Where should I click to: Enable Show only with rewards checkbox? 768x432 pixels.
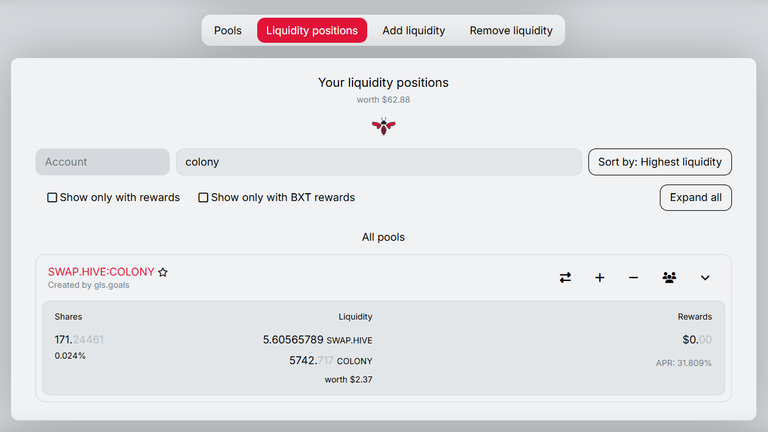pos(52,197)
